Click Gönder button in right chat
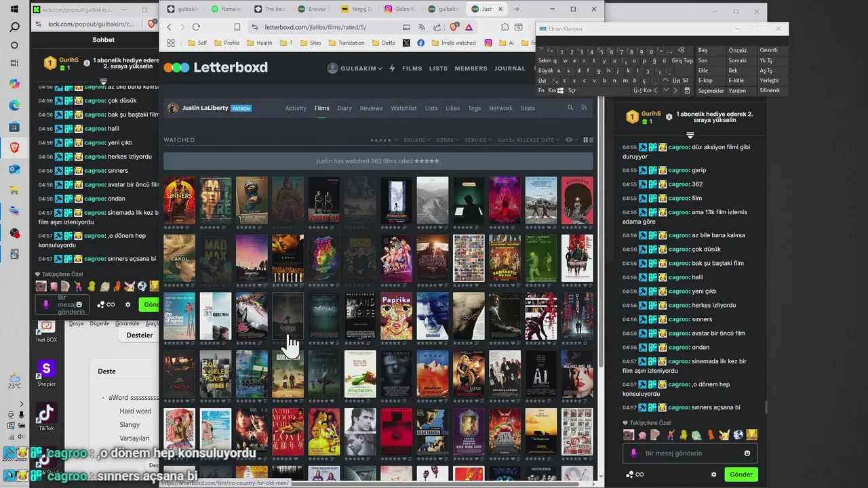Screen dimensions: 868x488 point(741,474)
